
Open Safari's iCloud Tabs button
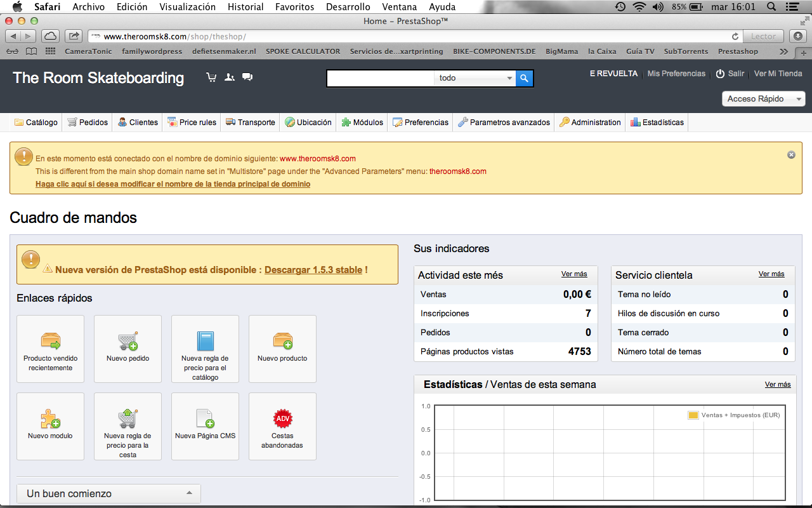pos(50,36)
